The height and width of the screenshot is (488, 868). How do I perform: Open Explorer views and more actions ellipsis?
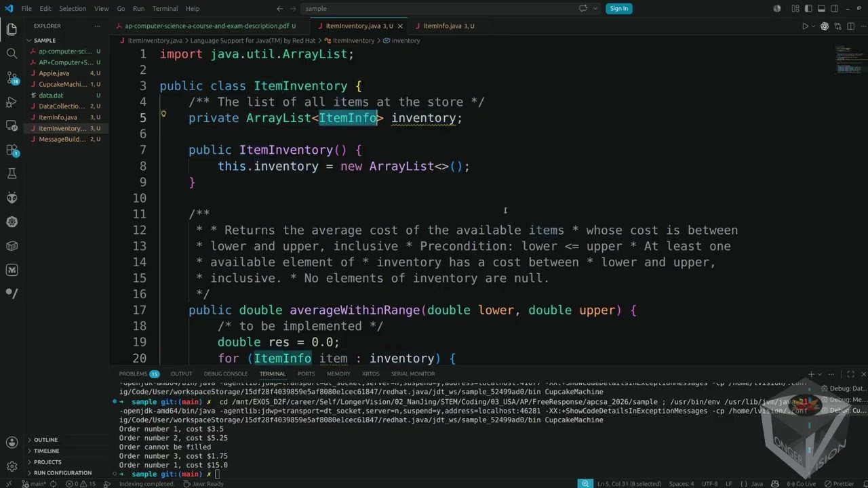98,26
